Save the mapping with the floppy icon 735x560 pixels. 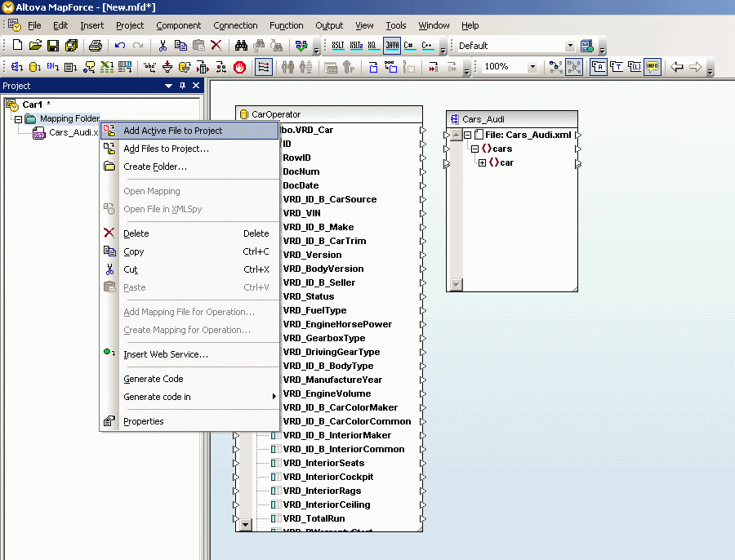(53, 45)
